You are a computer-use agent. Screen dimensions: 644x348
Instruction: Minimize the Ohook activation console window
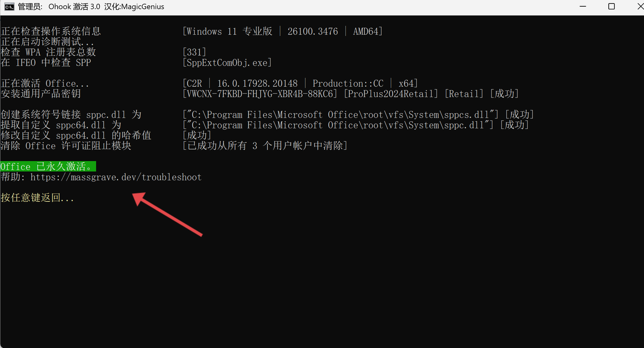point(582,7)
